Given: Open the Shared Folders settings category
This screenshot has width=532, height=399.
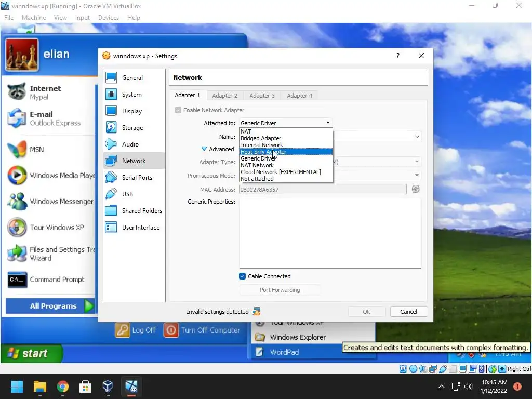Looking at the screenshot, I should point(134,211).
